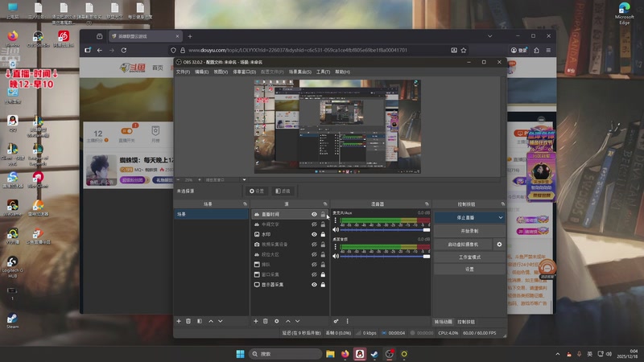
Task: Open source properties gear in sources toolbar
Action: pos(276,321)
